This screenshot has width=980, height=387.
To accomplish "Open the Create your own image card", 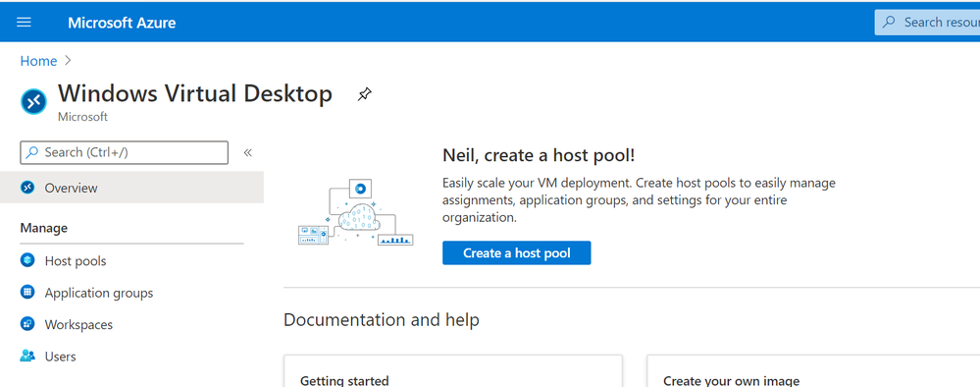I will pos(813,371).
